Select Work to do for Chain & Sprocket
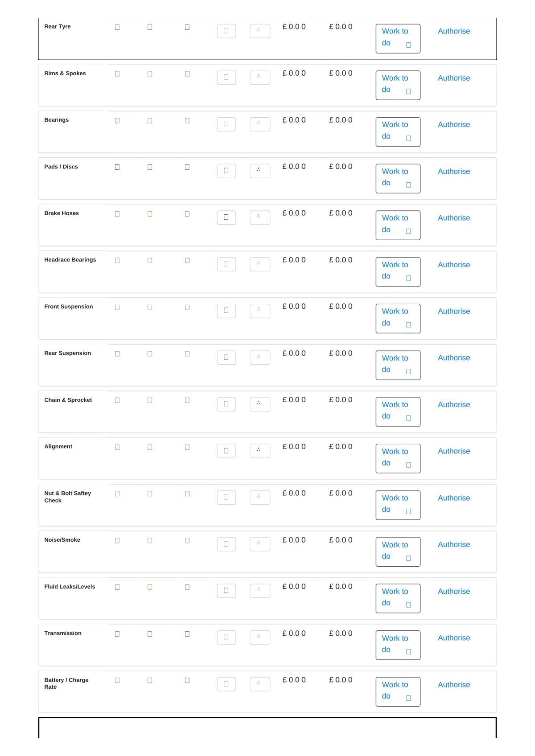535x756 pixels. (398, 412)
